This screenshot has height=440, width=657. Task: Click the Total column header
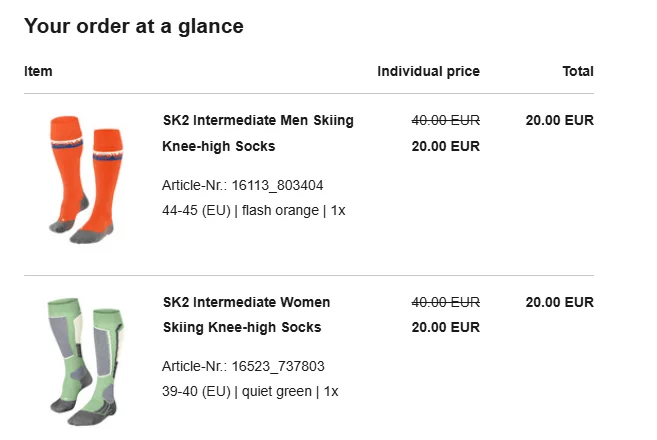pos(578,71)
